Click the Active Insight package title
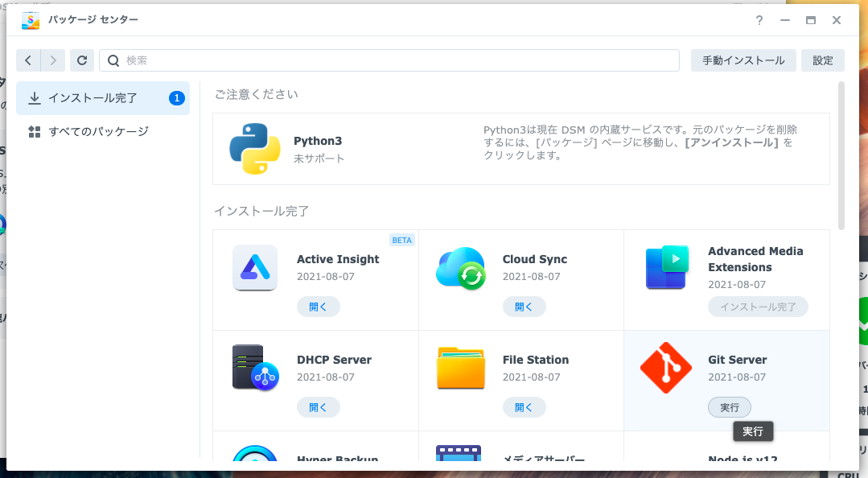Viewport: 868px width, 478px height. pyautogui.click(x=338, y=259)
